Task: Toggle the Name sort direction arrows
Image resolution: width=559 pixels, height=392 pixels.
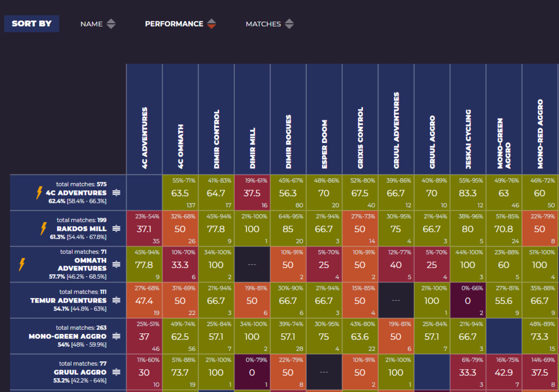Action: [111, 24]
